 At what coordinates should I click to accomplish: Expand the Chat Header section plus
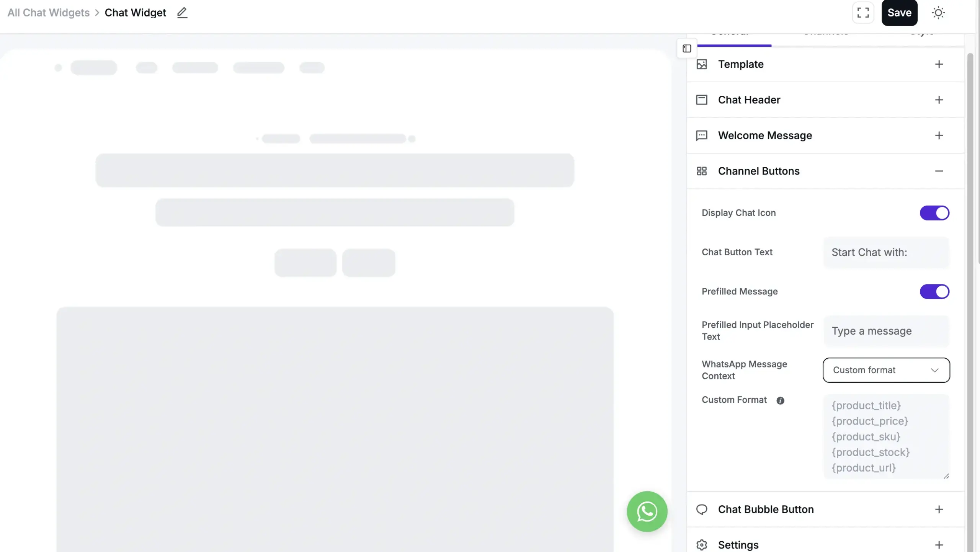point(939,100)
